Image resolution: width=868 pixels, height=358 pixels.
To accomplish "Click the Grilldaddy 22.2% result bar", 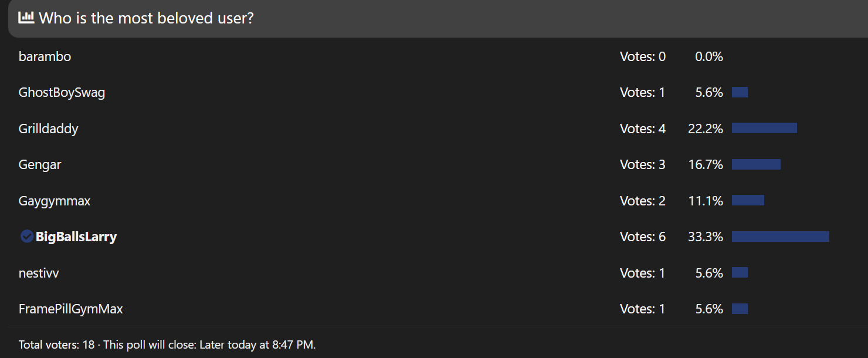I will click(x=764, y=128).
